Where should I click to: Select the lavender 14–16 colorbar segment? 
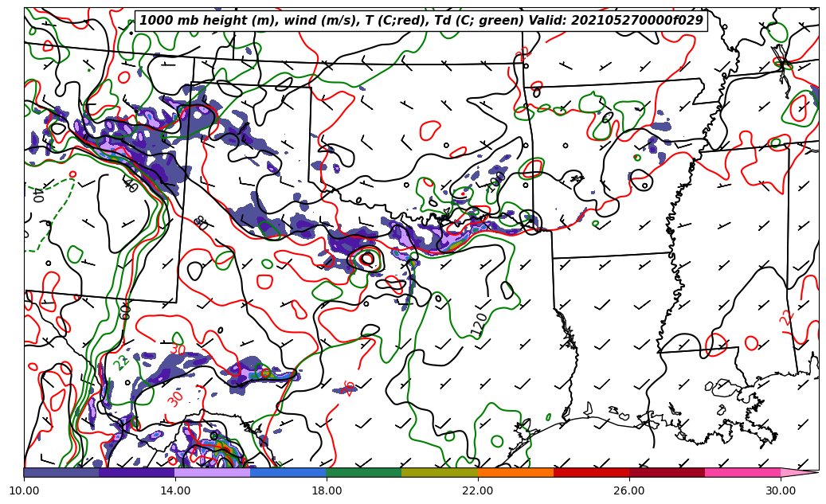pyautogui.click(x=213, y=472)
